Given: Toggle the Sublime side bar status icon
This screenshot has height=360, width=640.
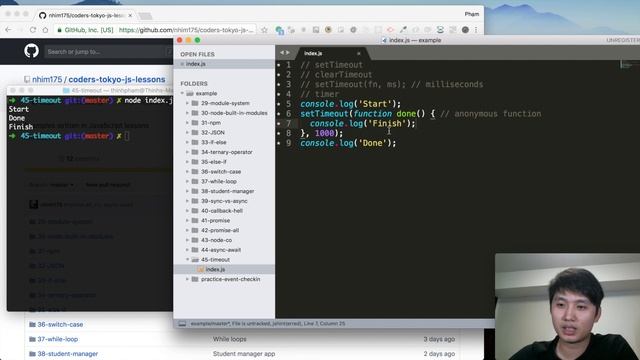Looking at the screenshot, I should pyautogui.click(x=182, y=324).
